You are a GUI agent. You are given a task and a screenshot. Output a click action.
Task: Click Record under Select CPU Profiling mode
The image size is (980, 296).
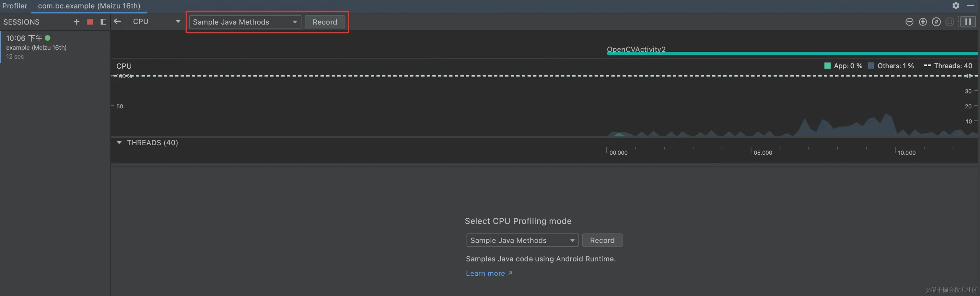tap(602, 240)
